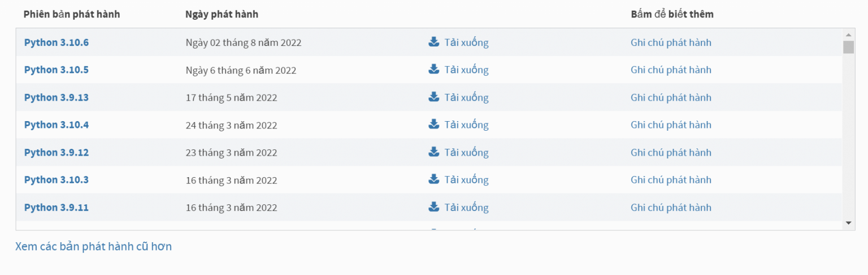The width and height of the screenshot is (868, 275).
Task: Click download icon in Python 3.9.12 row
Action: coord(433,152)
